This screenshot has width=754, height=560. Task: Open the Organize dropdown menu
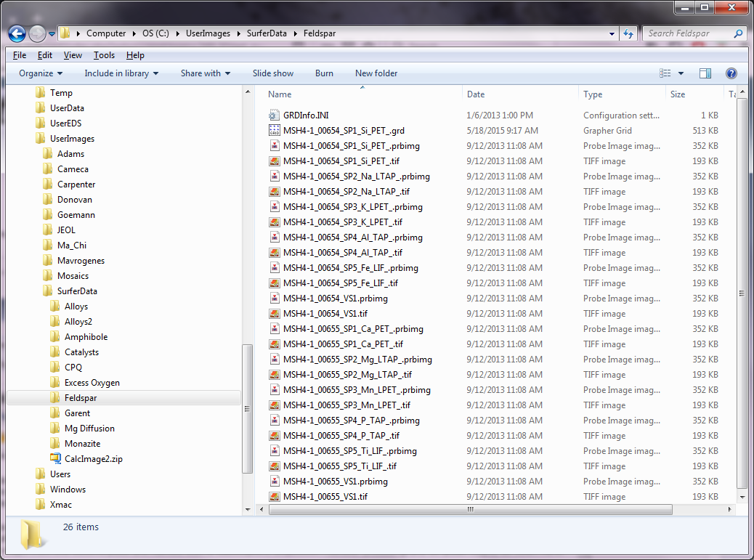[x=41, y=73]
